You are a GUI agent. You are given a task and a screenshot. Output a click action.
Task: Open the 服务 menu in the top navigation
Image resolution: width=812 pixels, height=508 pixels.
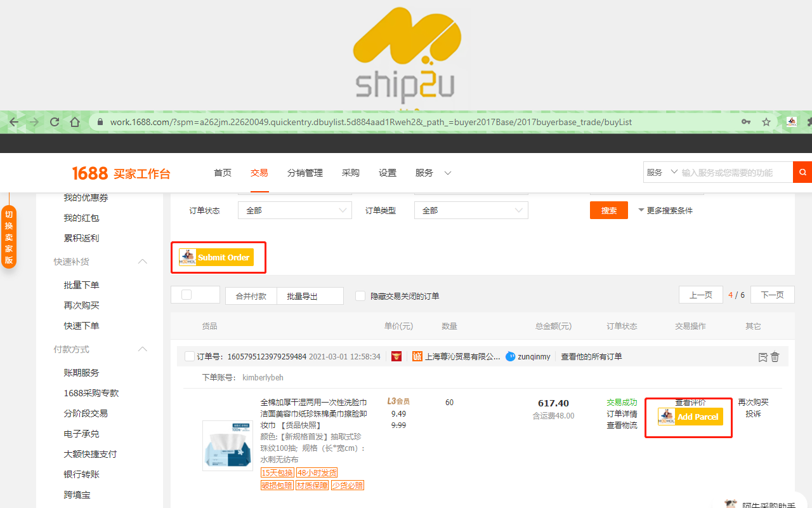point(433,173)
